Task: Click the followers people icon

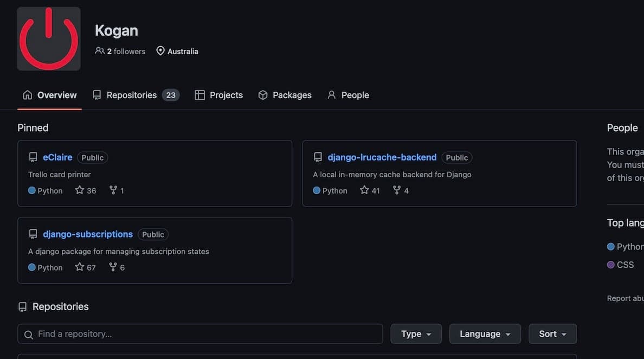Action: 99,50
